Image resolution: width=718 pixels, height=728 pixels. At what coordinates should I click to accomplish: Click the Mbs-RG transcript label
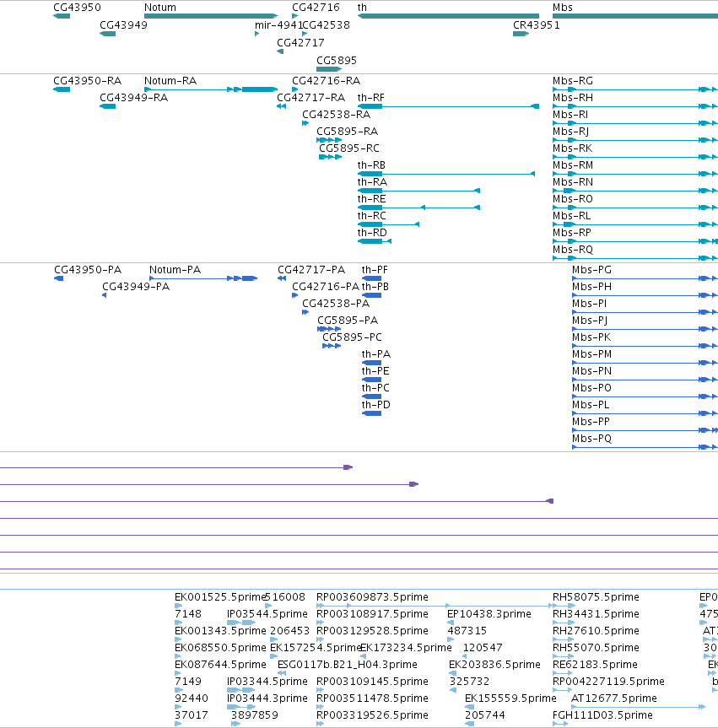(x=573, y=81)
